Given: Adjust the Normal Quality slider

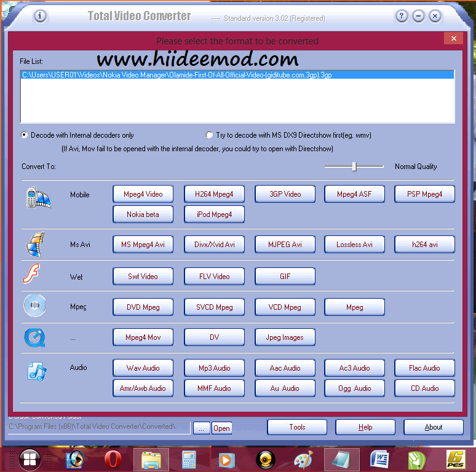Looking at the screenshot, I should (x=354, y=167).
